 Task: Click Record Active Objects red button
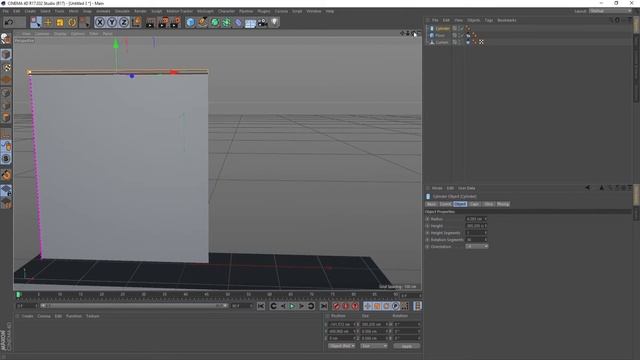(336, 306)
